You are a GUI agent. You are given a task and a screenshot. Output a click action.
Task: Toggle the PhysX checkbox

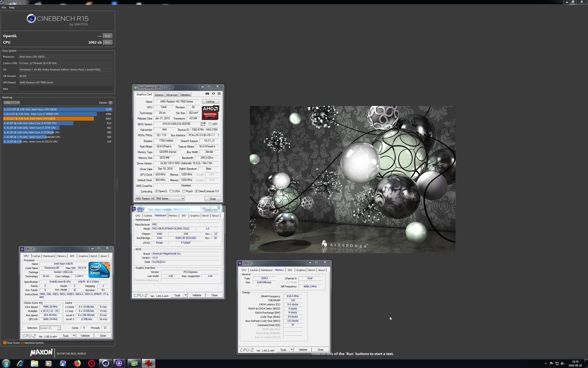tap(183, 191)
